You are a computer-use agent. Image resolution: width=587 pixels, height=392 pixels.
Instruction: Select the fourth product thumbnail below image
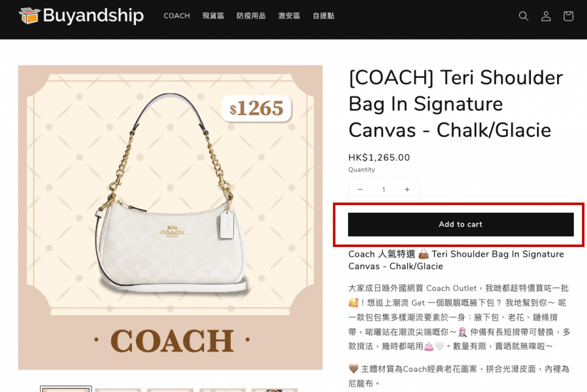(x=222, y=390)
